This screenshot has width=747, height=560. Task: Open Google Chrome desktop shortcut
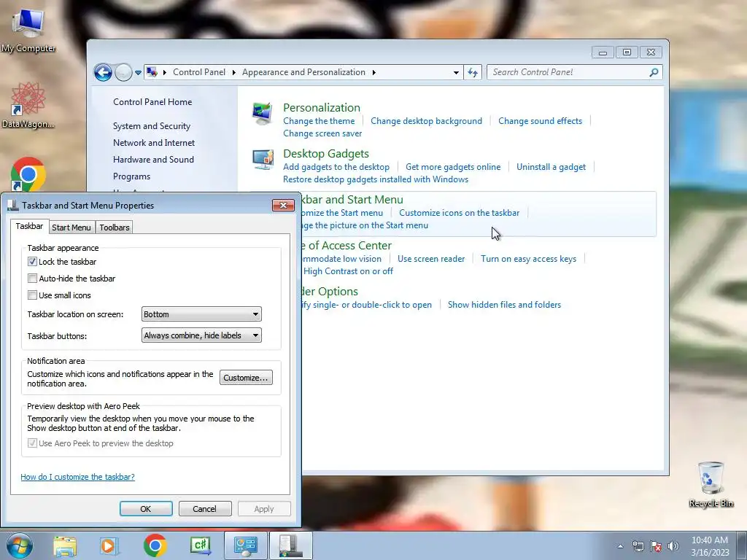tap(28, 174)
